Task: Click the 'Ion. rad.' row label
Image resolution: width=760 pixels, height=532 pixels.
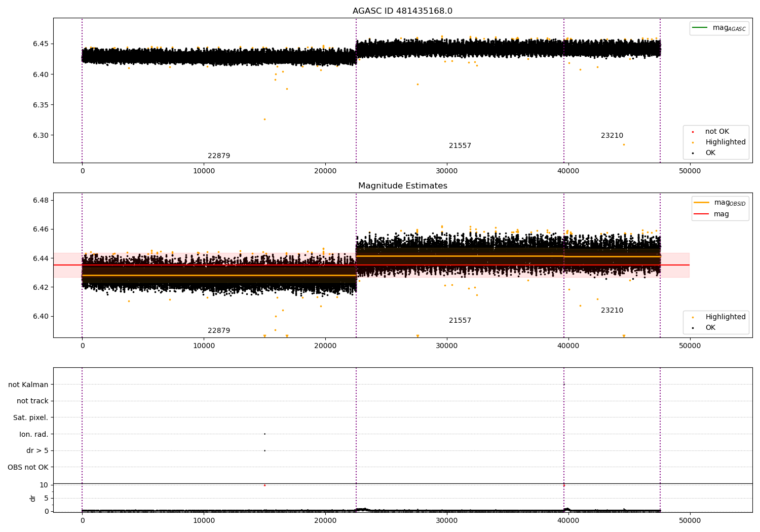Action: click(x=34, y=434)
